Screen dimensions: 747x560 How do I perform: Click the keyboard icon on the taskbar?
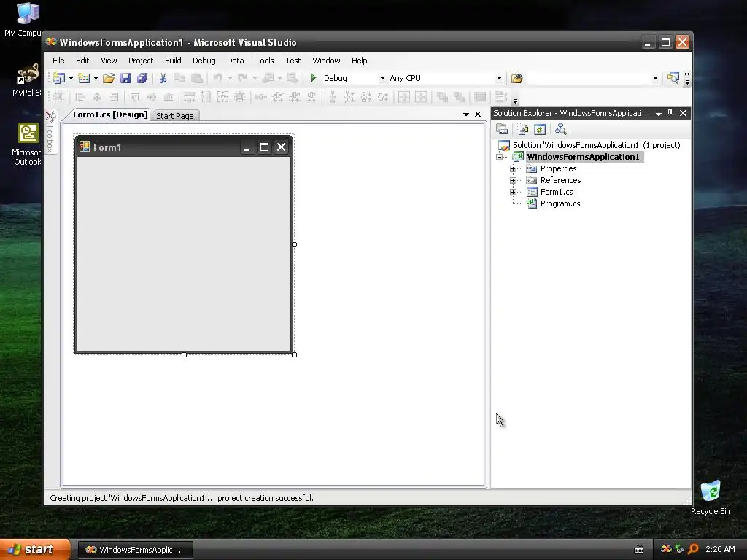639,550
